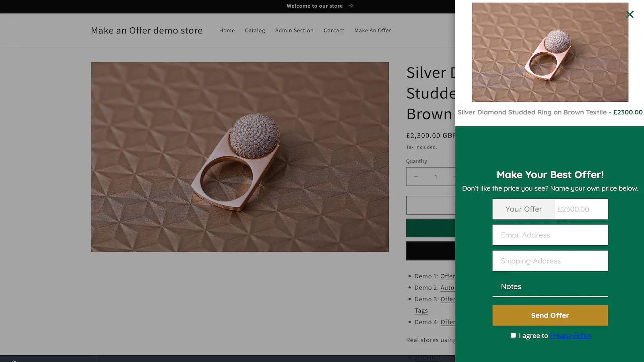Select the Shipping Address input
644x362 pixels.
pos(550,261)
